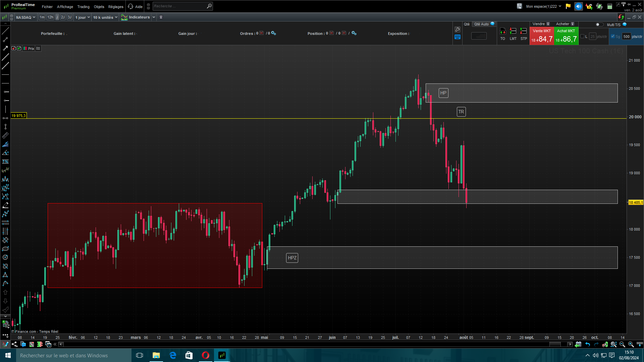
Task: Select the STP stop order icon
Action: click(x=523, y=32)
